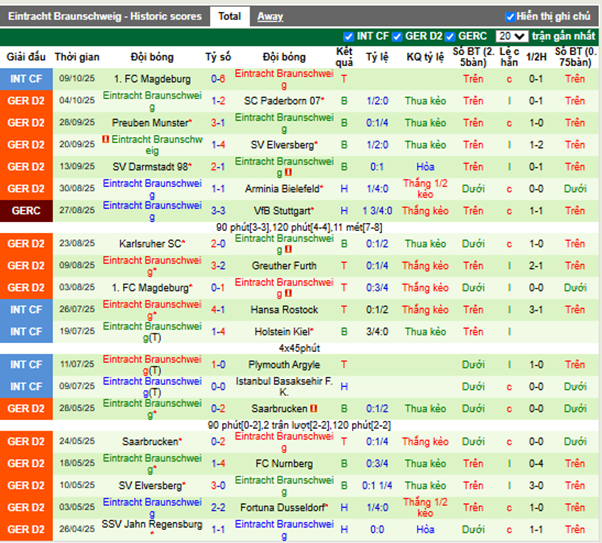The width and height of the screenshot is (602, 543).
Task: Click Hòa result on 13/09/25 row
Action: coord(425,167)
